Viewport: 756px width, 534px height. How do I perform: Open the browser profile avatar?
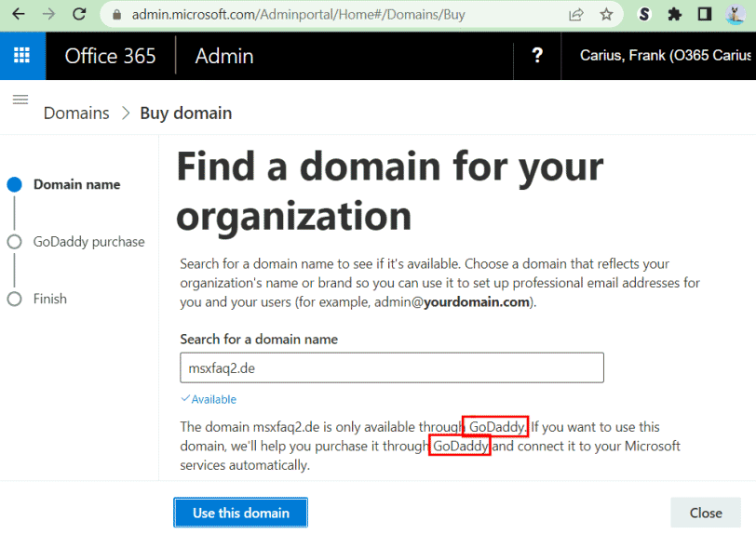[x=736, y=15]
